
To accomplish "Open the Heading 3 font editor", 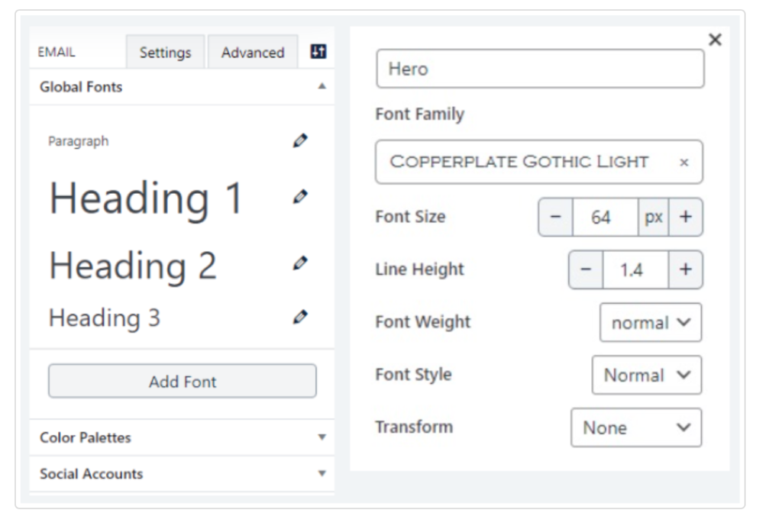I will pyautogui.click(x=300, y=317).
